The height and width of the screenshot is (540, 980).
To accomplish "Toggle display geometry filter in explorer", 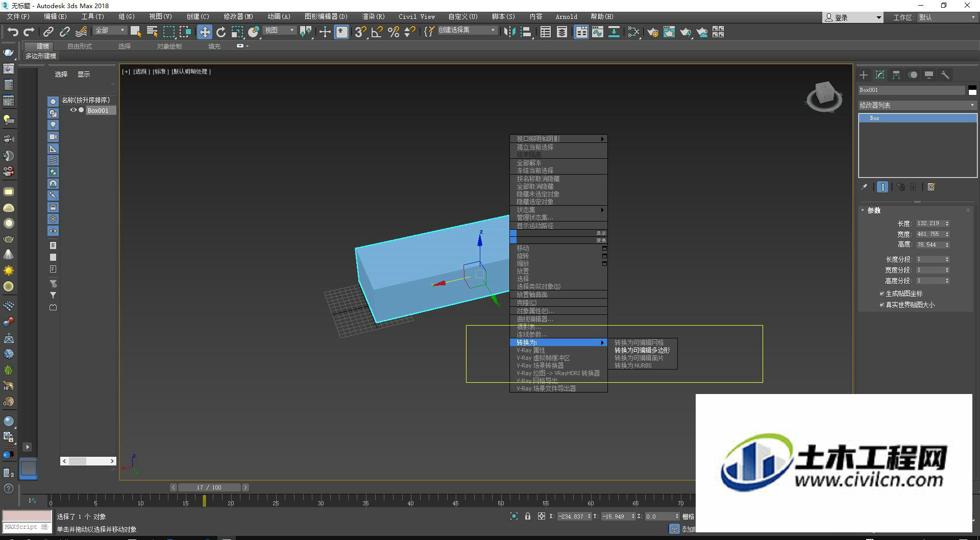I will pyautogui.click(x=53, y=102).
